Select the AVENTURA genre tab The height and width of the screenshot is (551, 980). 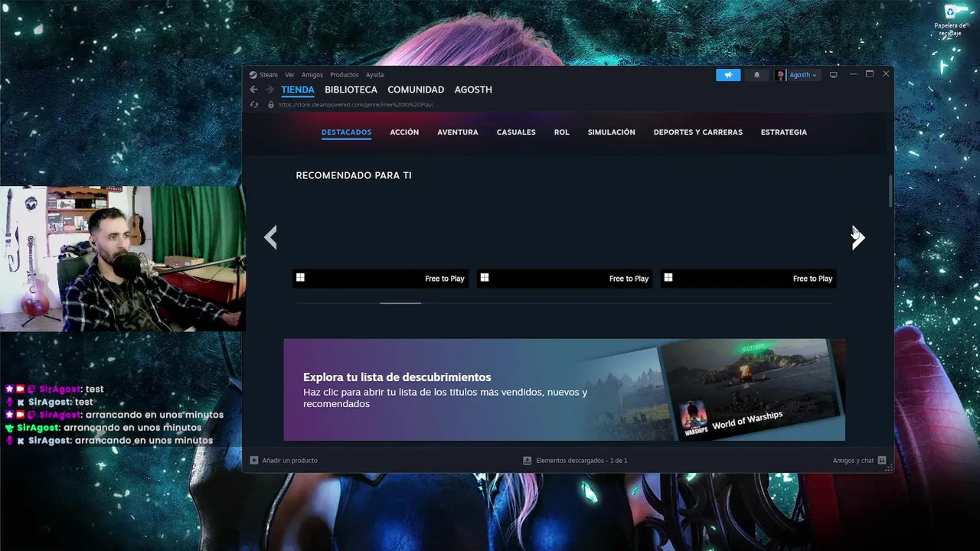[458, 132]
